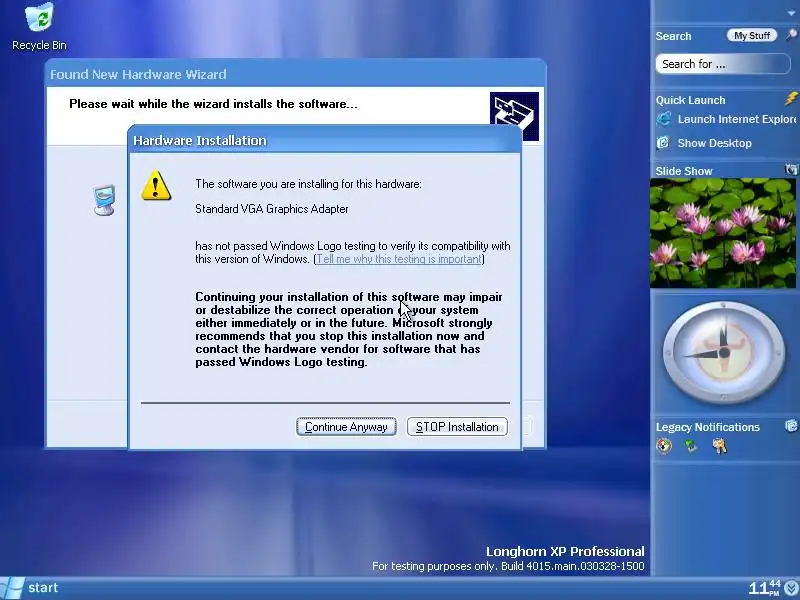Image resolution: width=800 pixels, height=600 pixels.
Task: Expand the double-chevron beside taskbar clock
Action: [x=791, y=589]
